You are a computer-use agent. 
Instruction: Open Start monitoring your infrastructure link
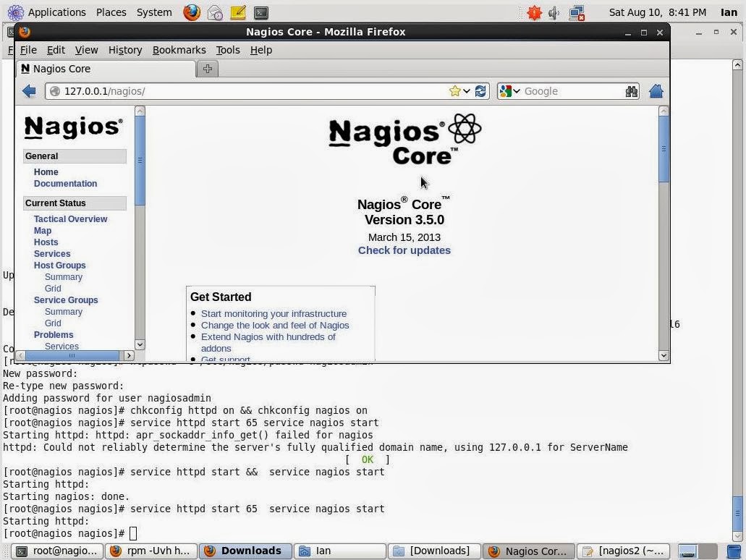click(x=274, y=313)
